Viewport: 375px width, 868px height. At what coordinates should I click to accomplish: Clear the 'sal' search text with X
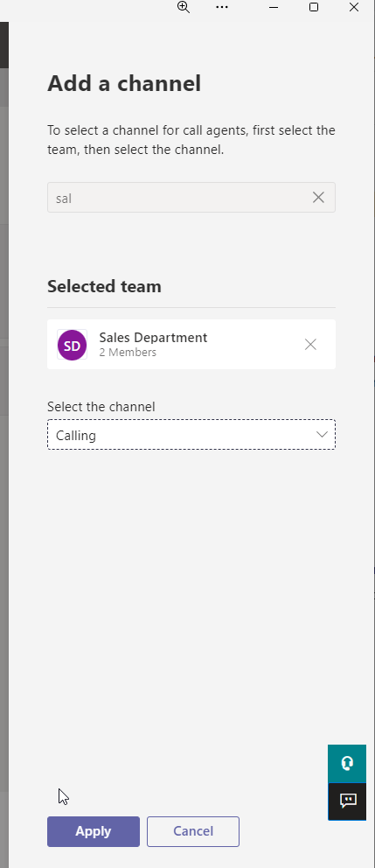(318, 197)
